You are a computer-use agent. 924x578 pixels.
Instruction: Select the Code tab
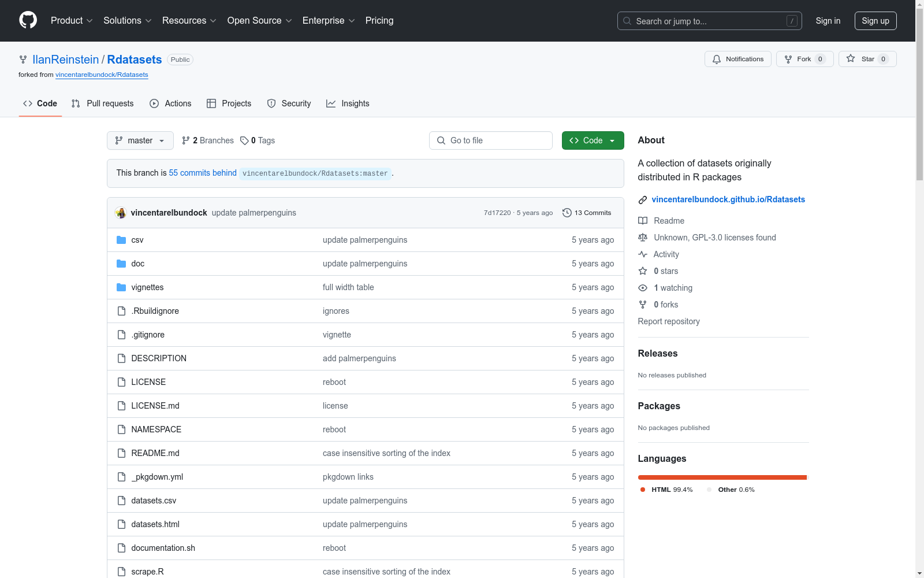pyautogui.click(x=40, y=103)
